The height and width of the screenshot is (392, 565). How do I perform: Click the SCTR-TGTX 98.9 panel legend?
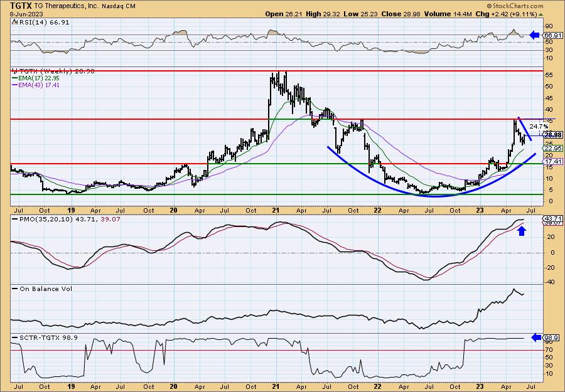[x=45, y=337]
